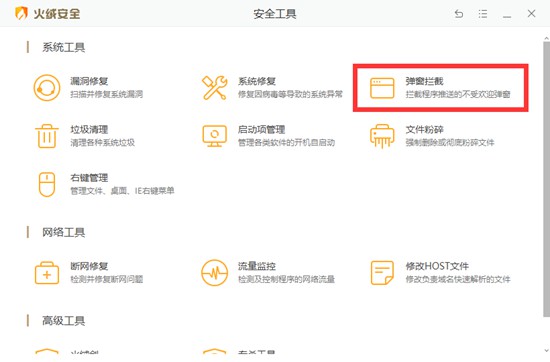
Task: Click the 垃圾清理 trash can icon
Action: click(47, 136)
